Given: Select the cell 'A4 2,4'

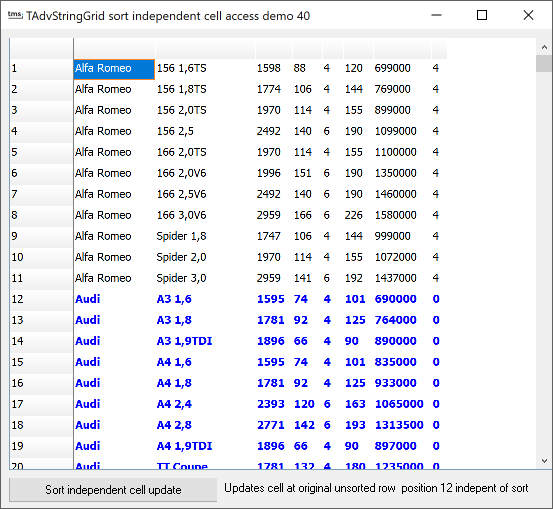Looking at the screenshot, I should click(x=205, y=405).
